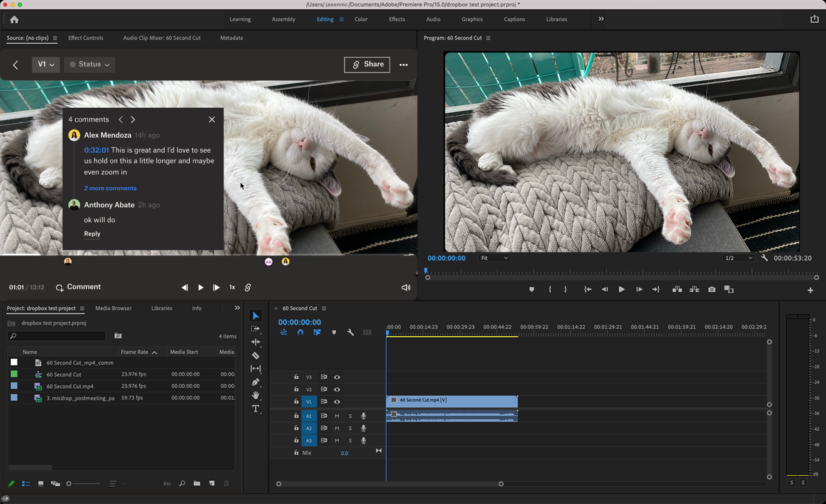Choose the Type tool

(x=256, y=408)
